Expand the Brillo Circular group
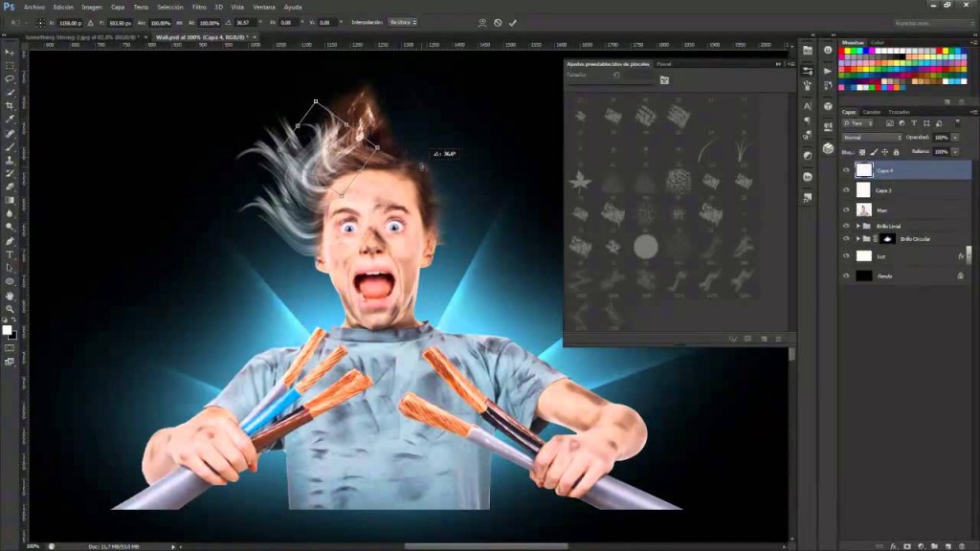This screenshot has height=551, width=980. click(x=858, y=238)
